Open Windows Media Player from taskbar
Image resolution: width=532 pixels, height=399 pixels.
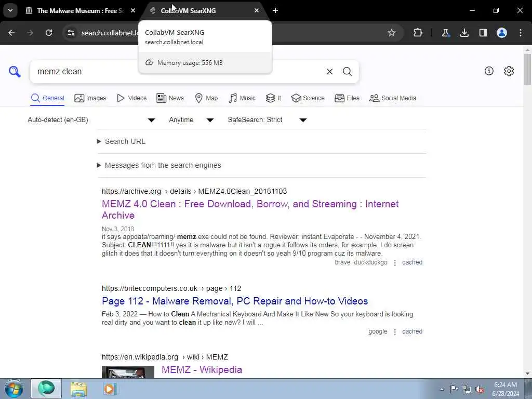click(110, 389)
